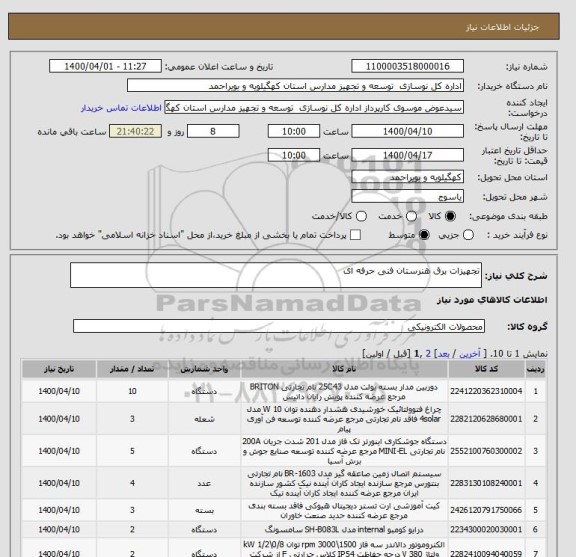The width and height of the screenshot is (576, 557).
Task: Click the remaining time field 21:40:22
Action: tap(135, 131)
